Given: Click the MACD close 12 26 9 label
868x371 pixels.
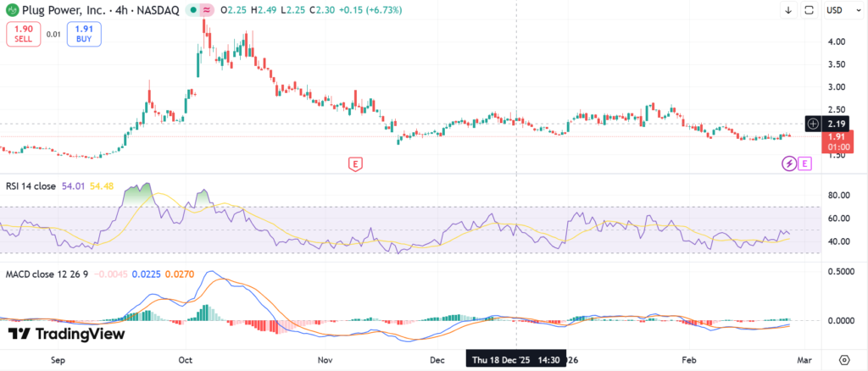Looking at the screenshot, I should pyautogui.click(x=46, y=273).
